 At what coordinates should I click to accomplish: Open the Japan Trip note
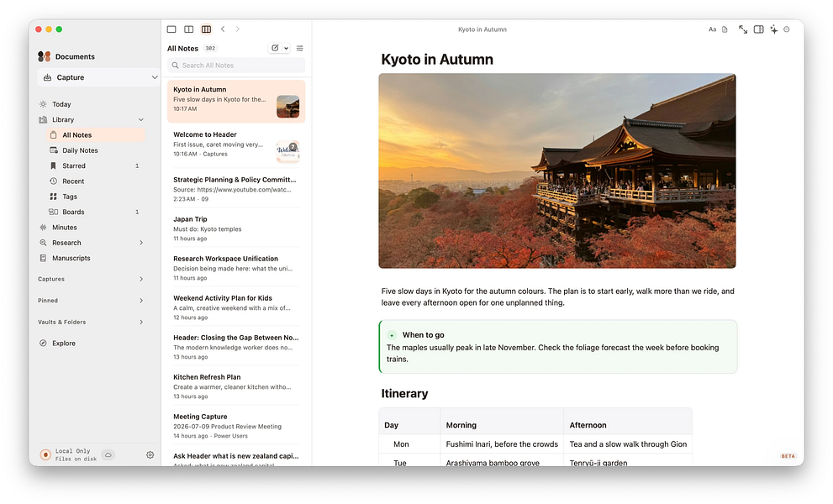pos(236,228)
